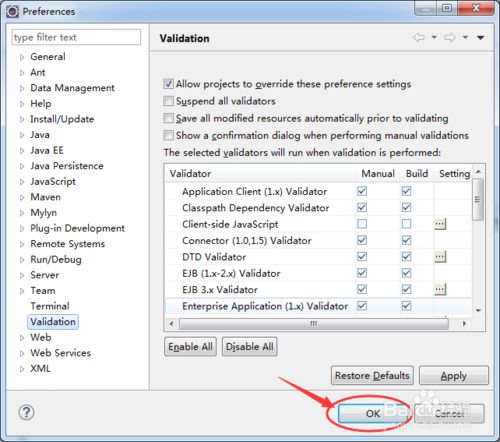Toggle Build for EJB 3.x Validator
Screen dimensions: 500x442
pyautogui.click(x=406, y=289)
